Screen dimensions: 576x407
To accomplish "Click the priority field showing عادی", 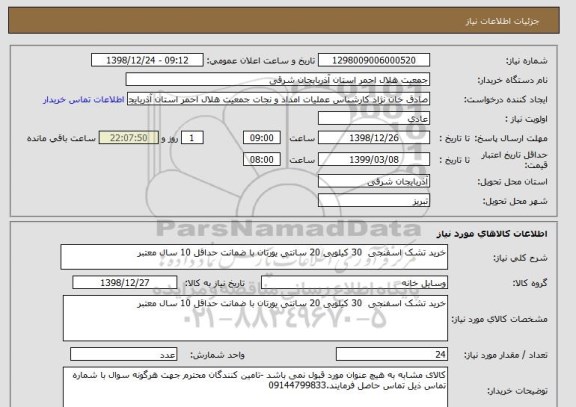I will click(x=374, y=119).
